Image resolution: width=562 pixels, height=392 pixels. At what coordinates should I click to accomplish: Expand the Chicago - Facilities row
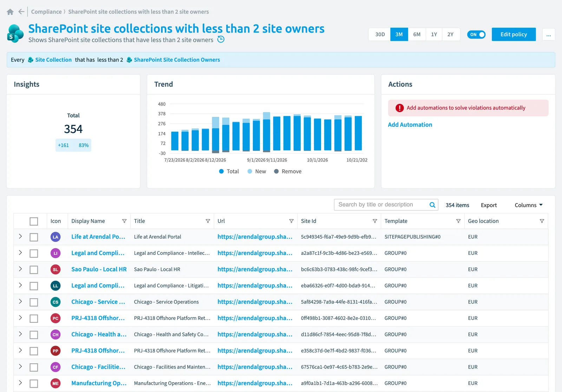click(x=20, y=366)
